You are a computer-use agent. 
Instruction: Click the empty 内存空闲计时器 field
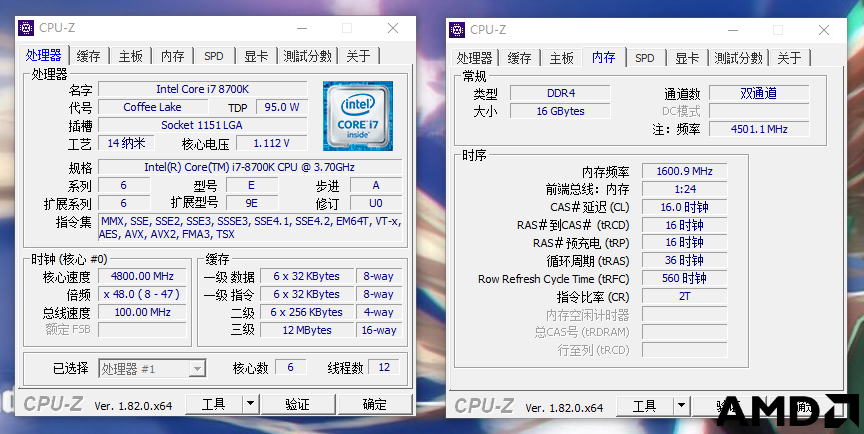pyautogui.click(x=684, y=314)
